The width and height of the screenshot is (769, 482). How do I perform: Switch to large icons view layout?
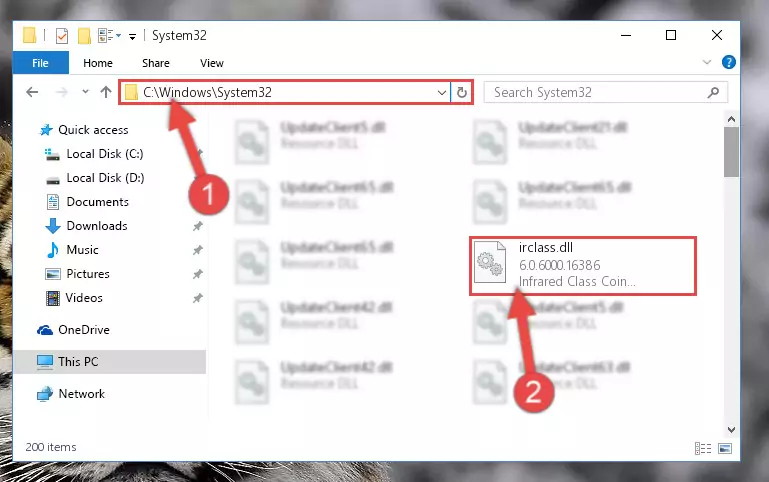tap(725, 448)
